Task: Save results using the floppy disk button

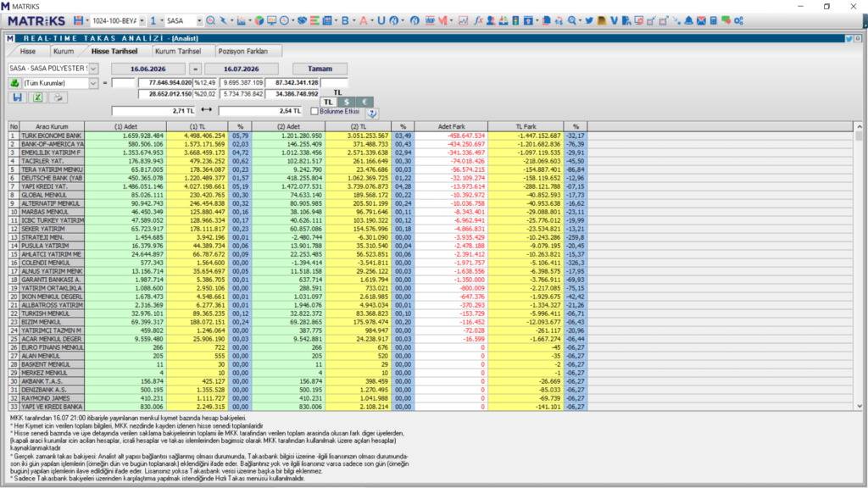Action: click(x=17, y=97)
